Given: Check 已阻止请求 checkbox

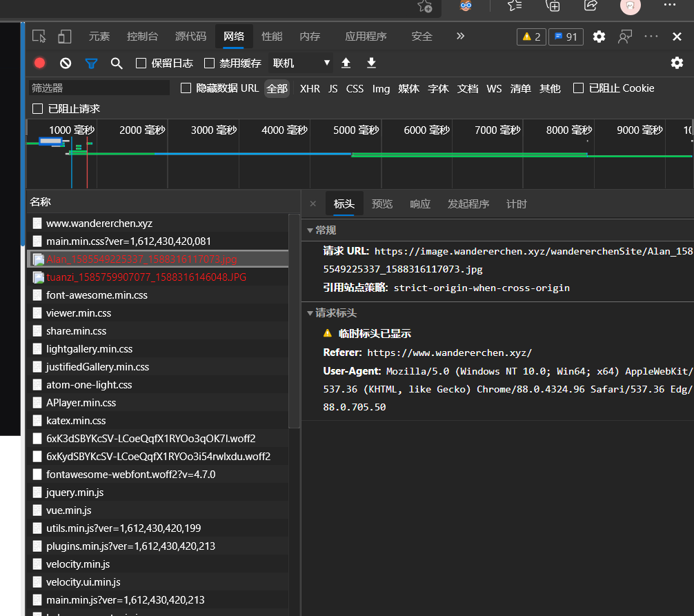Looking at the screenshot, I should [38, 108].
